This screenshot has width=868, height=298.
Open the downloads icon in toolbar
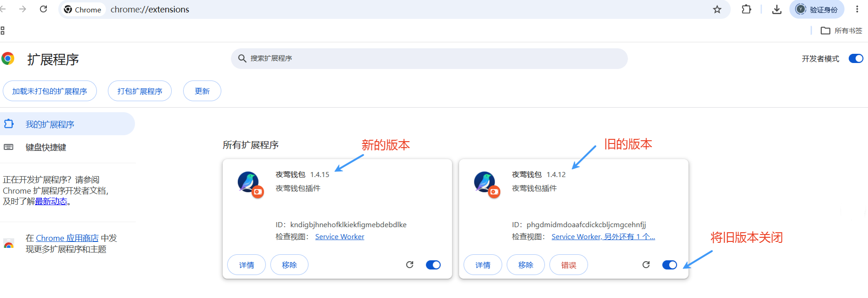(x=777, y=9)
